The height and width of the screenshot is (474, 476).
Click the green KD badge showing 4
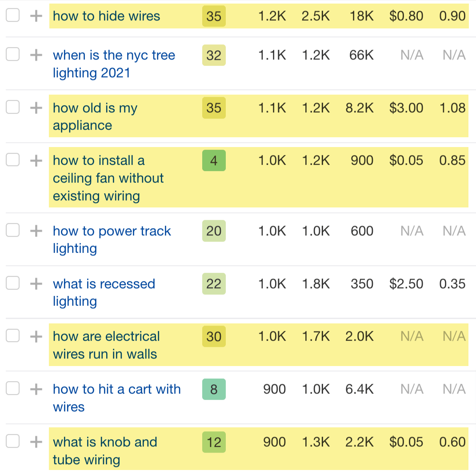click(214, 160)
